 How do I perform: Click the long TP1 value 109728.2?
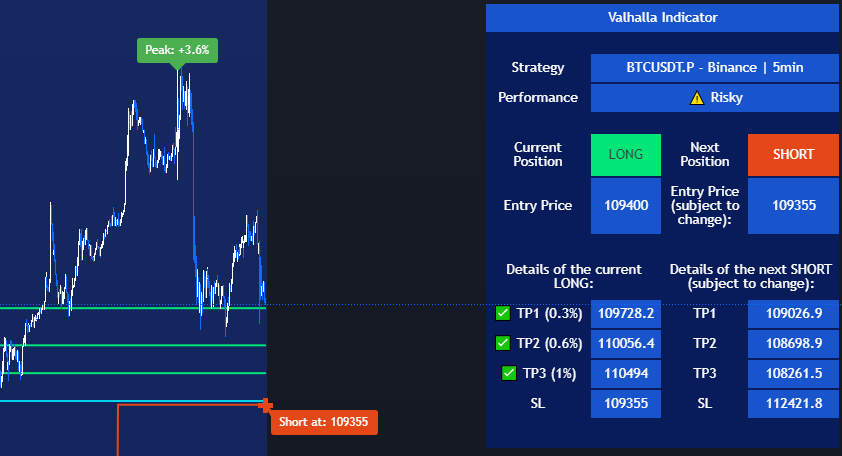pos(626,314)
